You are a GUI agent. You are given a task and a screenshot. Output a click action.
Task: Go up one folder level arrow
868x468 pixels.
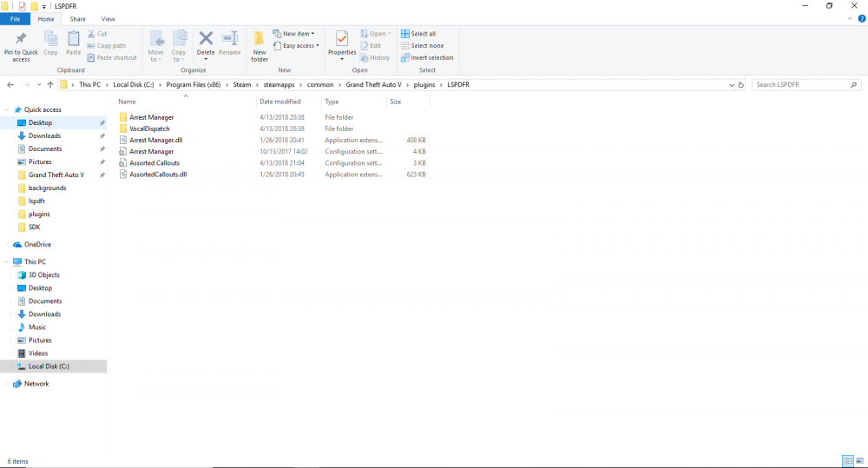click(50, 85)
